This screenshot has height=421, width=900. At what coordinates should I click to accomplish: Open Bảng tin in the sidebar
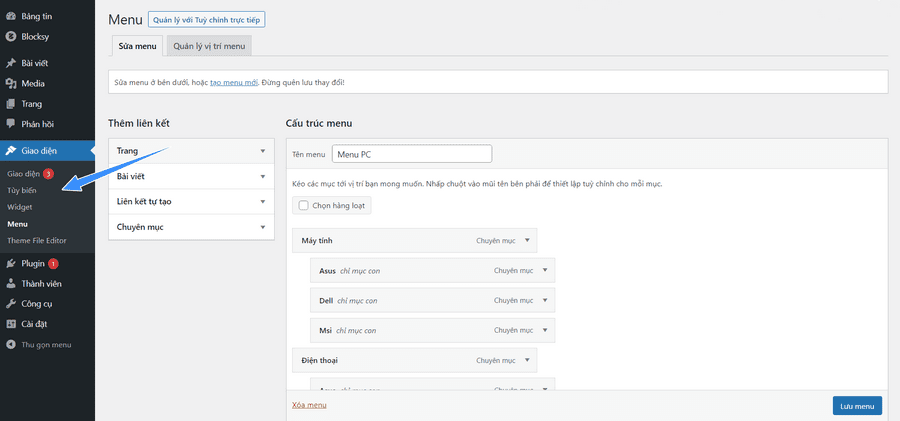pyautogui.click(x=37, y=16)
